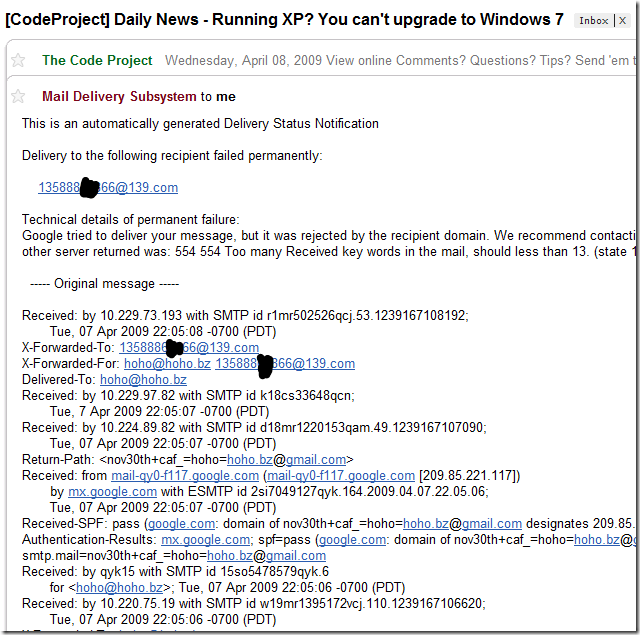Click the Inbox label tag
Image resolution: width=640 pixels, height=635 pixels.
593,21
